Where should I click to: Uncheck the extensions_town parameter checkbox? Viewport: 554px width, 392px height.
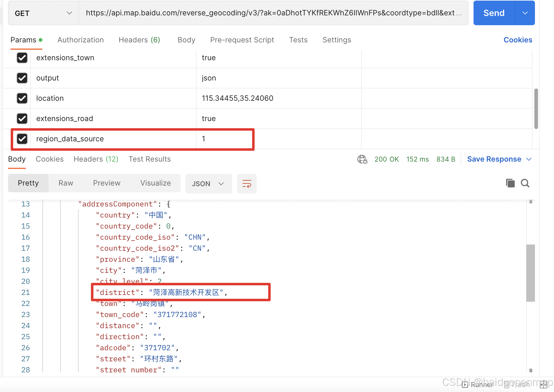pos(22,58)
